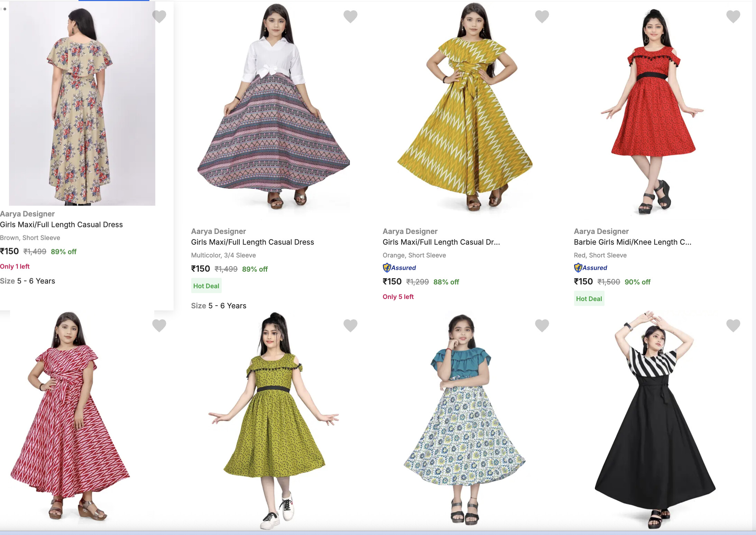Wishlist the black striped-top gown

[x=733, y=325]
